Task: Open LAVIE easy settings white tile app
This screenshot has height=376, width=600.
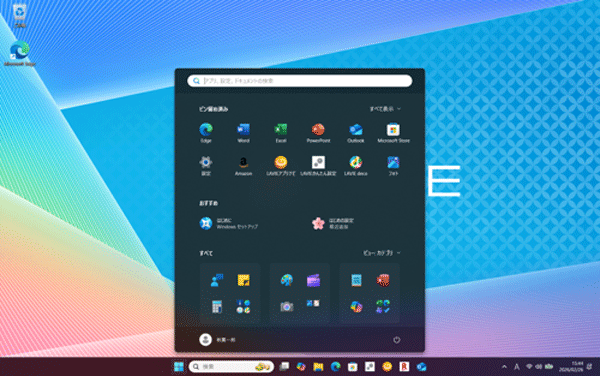Action: coord(318,165)
